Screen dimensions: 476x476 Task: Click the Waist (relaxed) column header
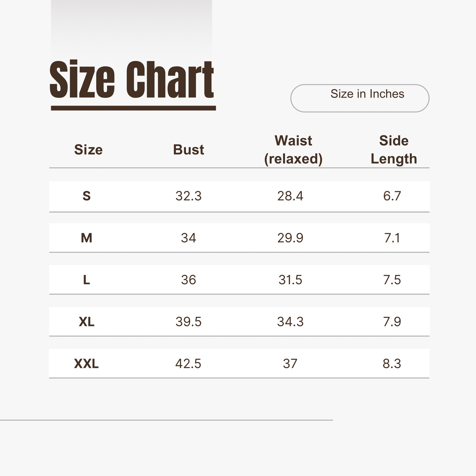[293, 149]
